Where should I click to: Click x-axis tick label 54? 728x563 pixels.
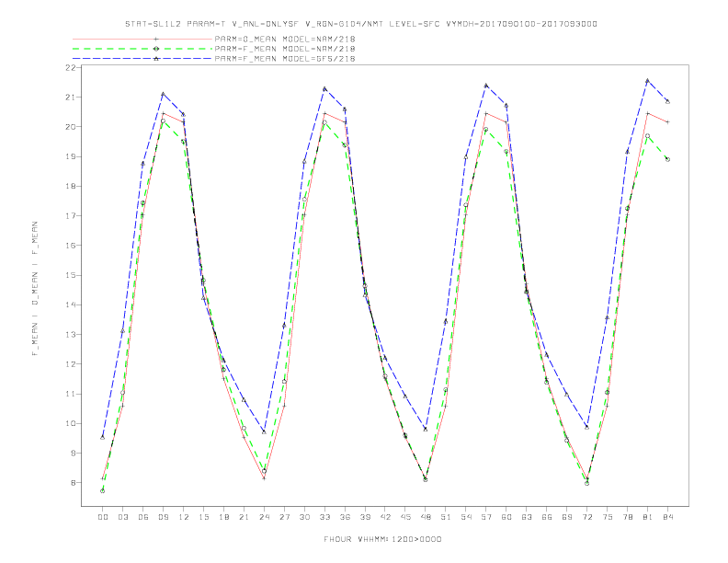pyautogui.click(x=466, y=517)
